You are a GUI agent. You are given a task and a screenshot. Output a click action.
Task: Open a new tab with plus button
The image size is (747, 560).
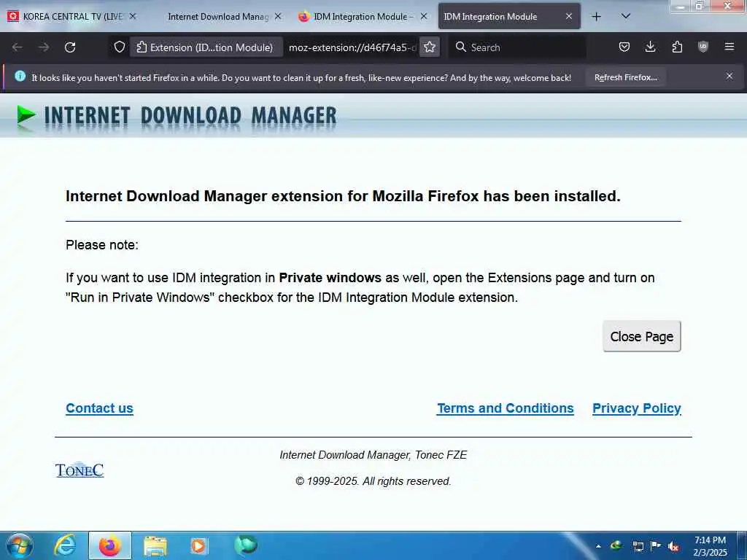(596, 17)
